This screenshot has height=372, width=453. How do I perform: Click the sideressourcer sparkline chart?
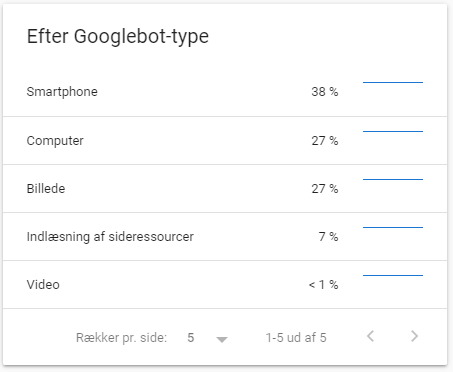[393, 227]
